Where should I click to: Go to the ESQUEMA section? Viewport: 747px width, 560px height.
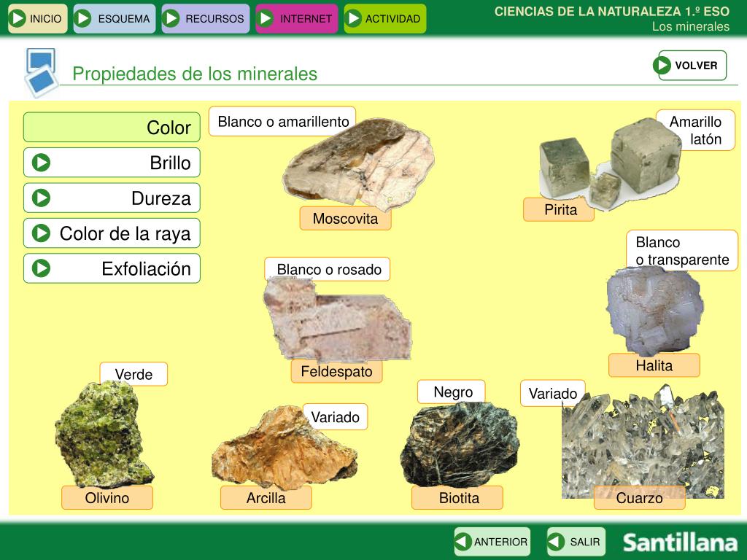coord(115,18)
